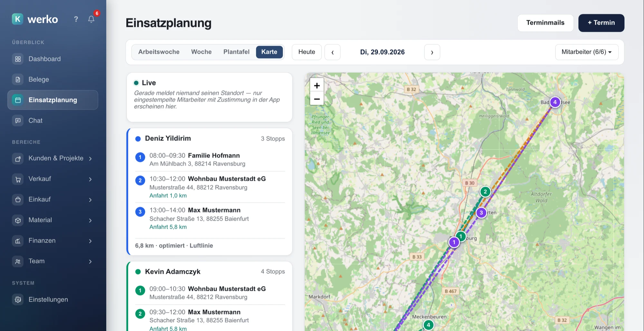Click green color dot beside Kevin Adamczyk
This screenshot has width=644, height=331.
(138, 272)
